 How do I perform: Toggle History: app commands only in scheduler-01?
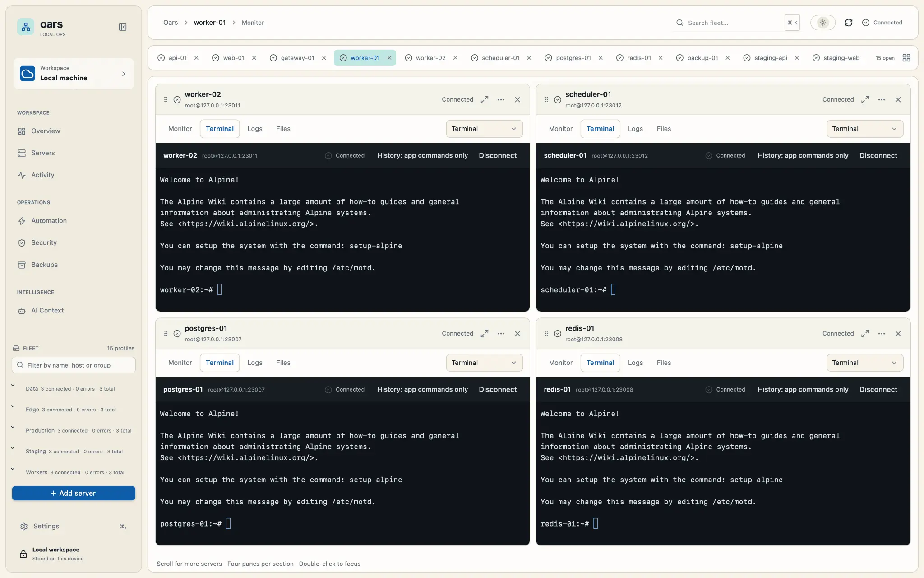coord(803,155)
